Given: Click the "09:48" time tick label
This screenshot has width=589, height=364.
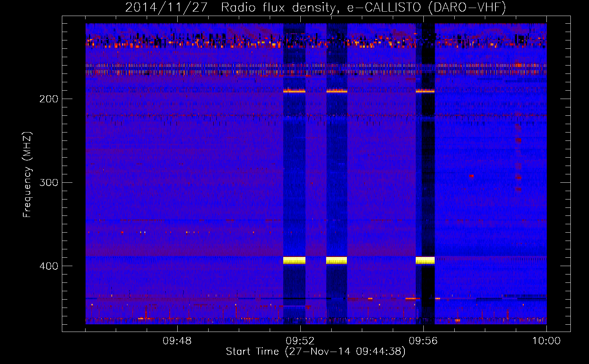Looking at the screenshot, I should 177,341.
